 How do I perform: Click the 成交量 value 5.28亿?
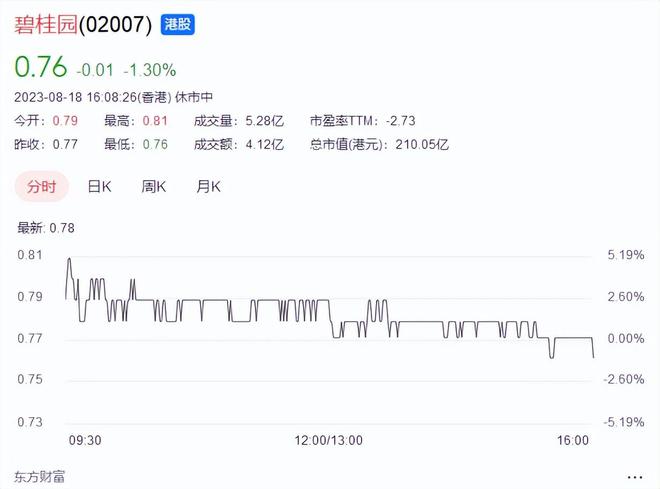point(264,121)
